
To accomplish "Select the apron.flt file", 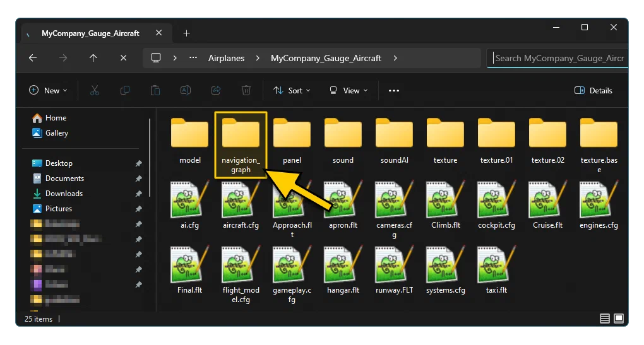I will (343, 205).
